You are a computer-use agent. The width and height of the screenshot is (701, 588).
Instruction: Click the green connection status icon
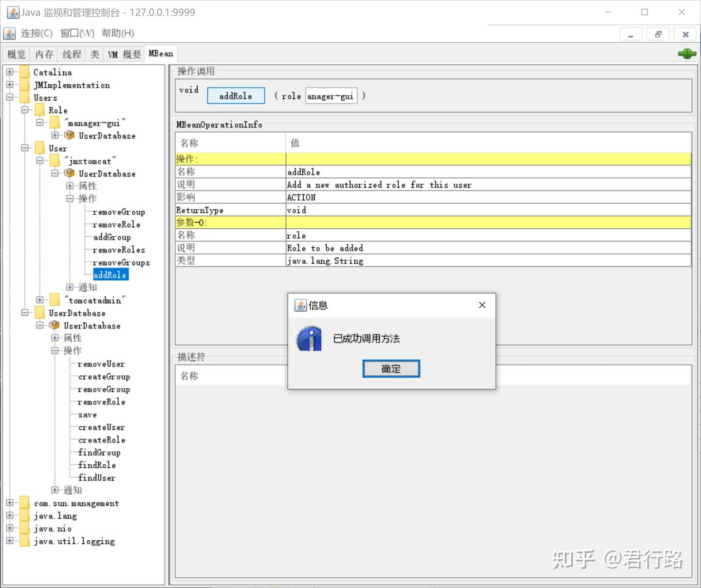[x=686, y=54]
